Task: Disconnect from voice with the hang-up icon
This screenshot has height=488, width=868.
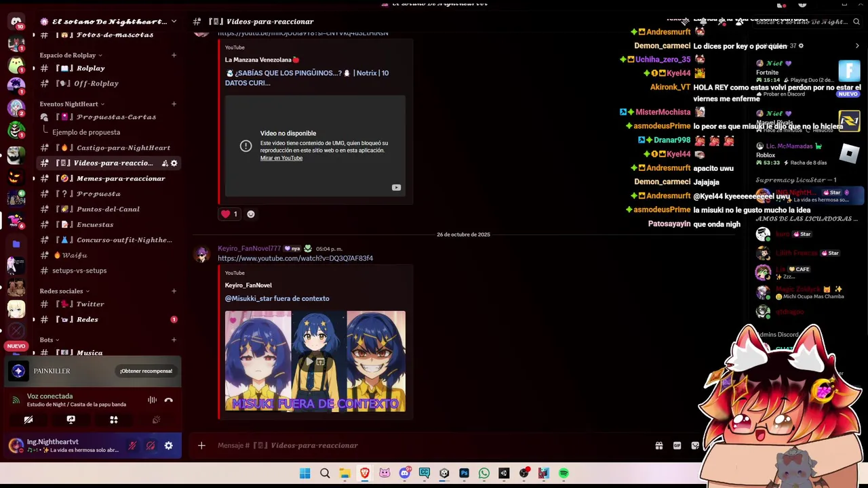Action: tap(168, 400)
